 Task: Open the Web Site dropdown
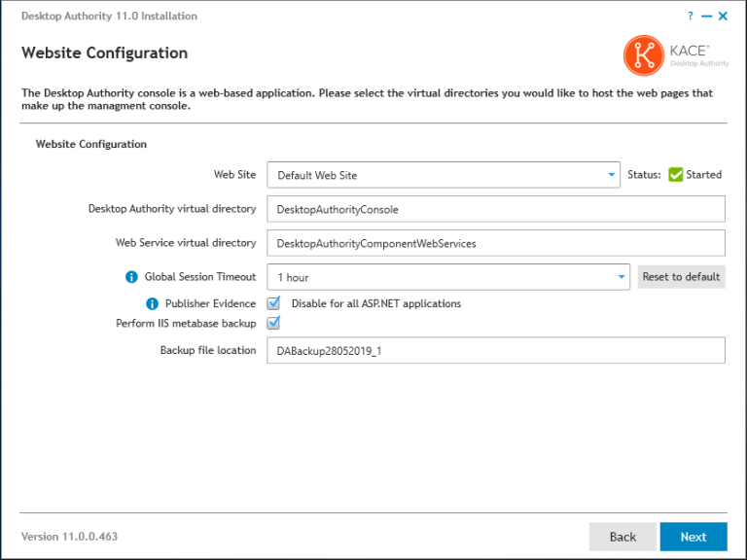(x=443, y=175)
